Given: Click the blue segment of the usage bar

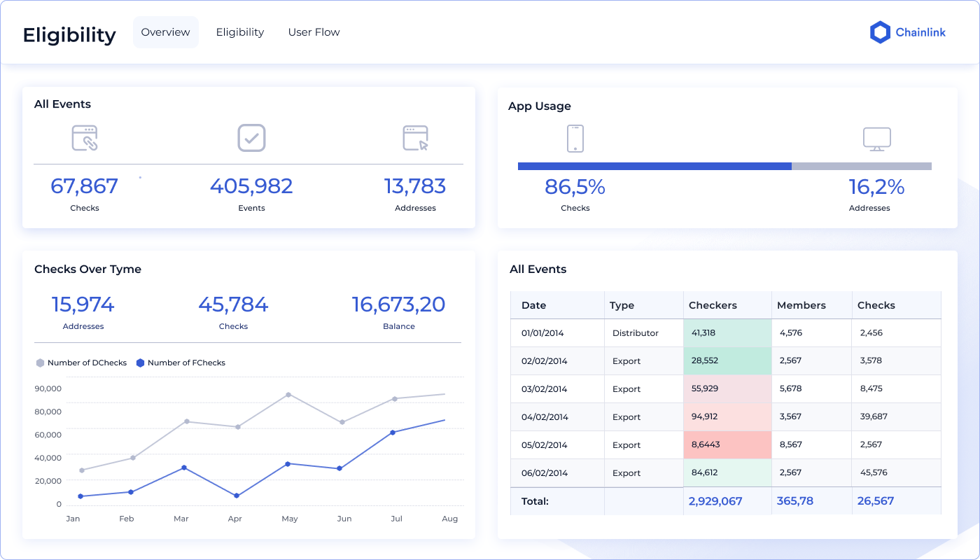Looking at the screenshot, I should pos(654,166).
